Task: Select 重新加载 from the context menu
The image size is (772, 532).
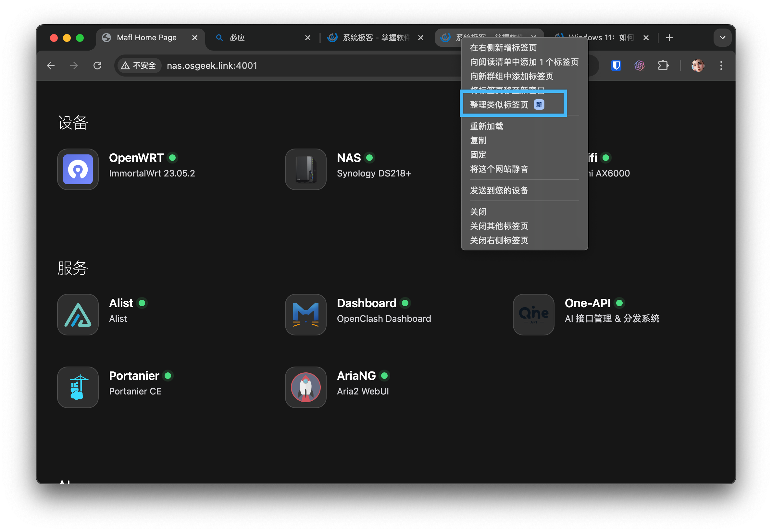Action: coord(524,126)
